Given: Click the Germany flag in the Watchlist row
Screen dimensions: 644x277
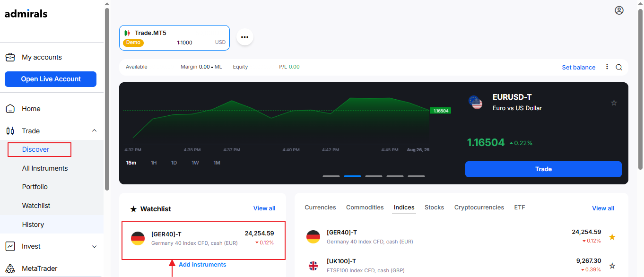Looking at the screenshot, I should click(x=138, y=238).
